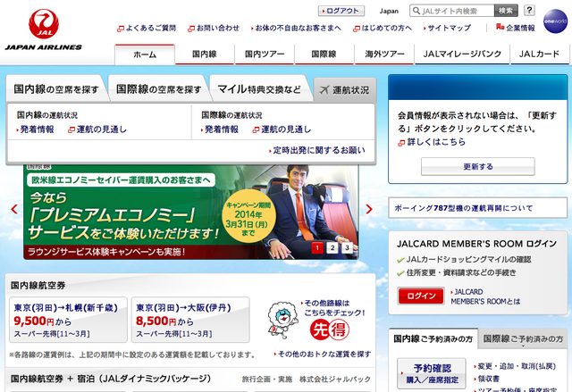
Task: Click the Japan region label
Action: tap(389, 11)
